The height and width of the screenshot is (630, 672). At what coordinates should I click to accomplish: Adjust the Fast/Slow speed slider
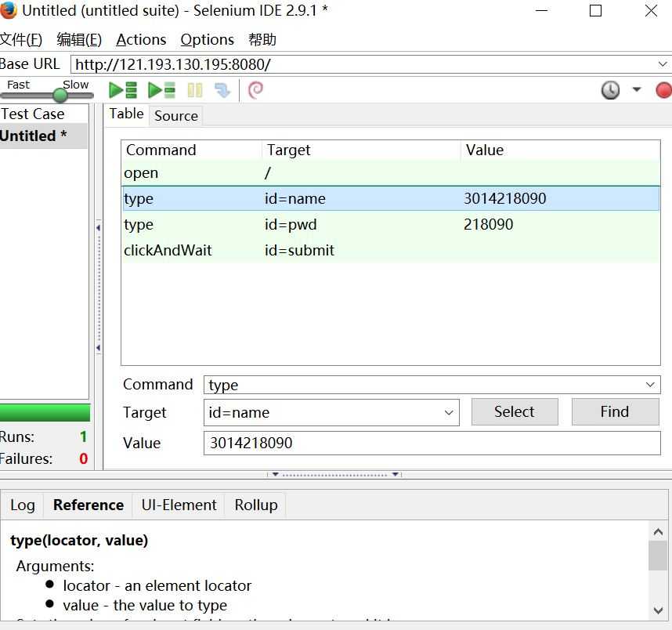pos(60,95)
